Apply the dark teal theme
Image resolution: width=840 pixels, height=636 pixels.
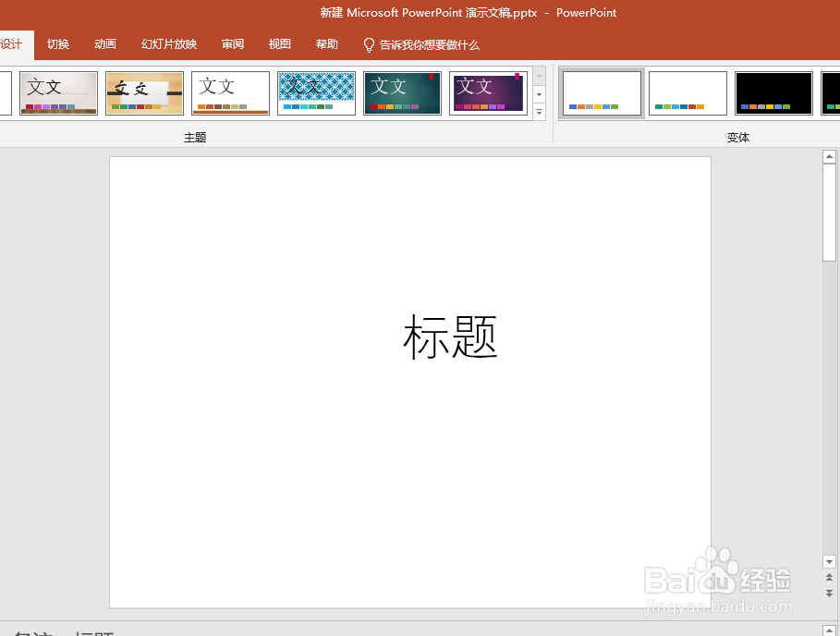click(x=402, y=92)
